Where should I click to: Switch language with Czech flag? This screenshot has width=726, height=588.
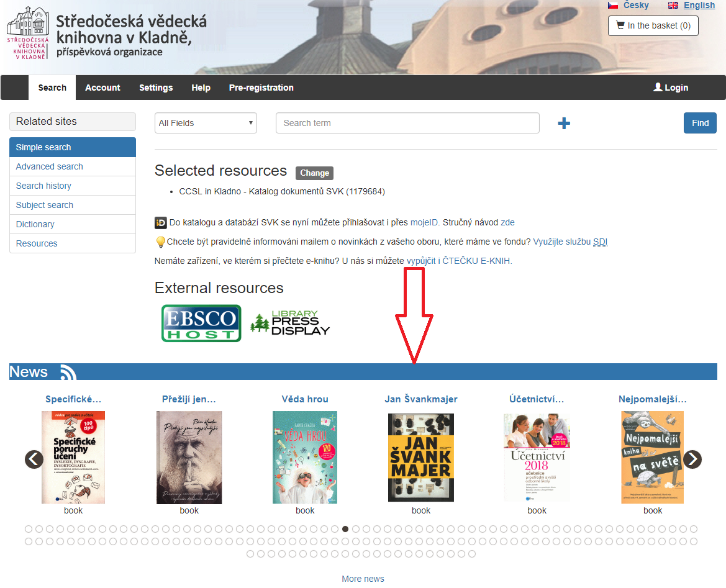pos(612,5)
